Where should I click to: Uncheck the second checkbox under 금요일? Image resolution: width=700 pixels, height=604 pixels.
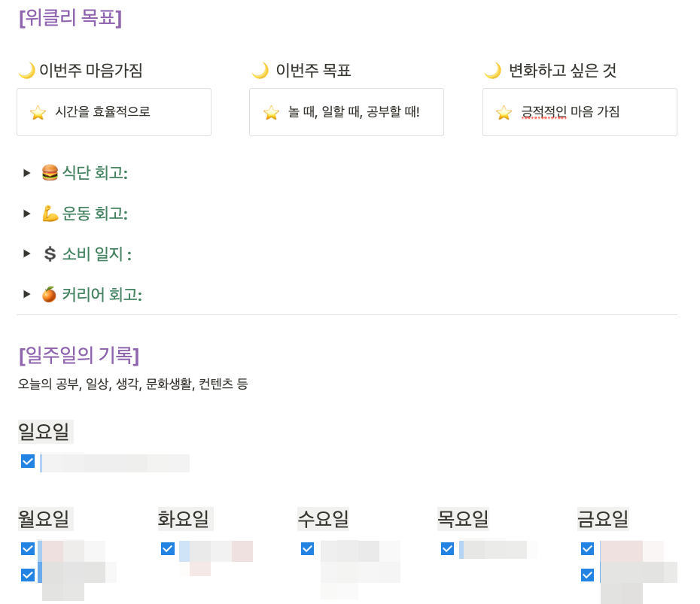click(587, 575)
